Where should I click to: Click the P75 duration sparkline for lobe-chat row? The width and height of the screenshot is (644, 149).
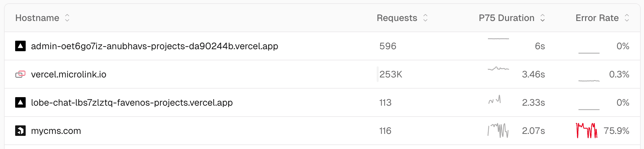click(495, 100)
